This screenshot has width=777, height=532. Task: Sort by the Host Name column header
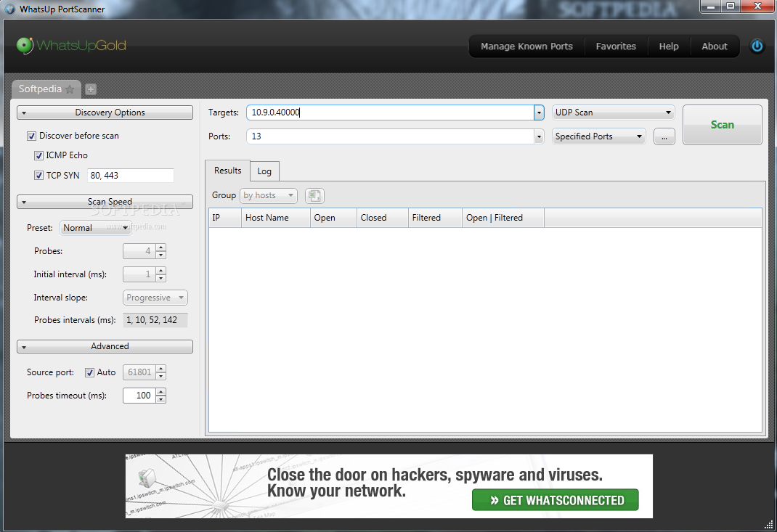click(276, 218)
